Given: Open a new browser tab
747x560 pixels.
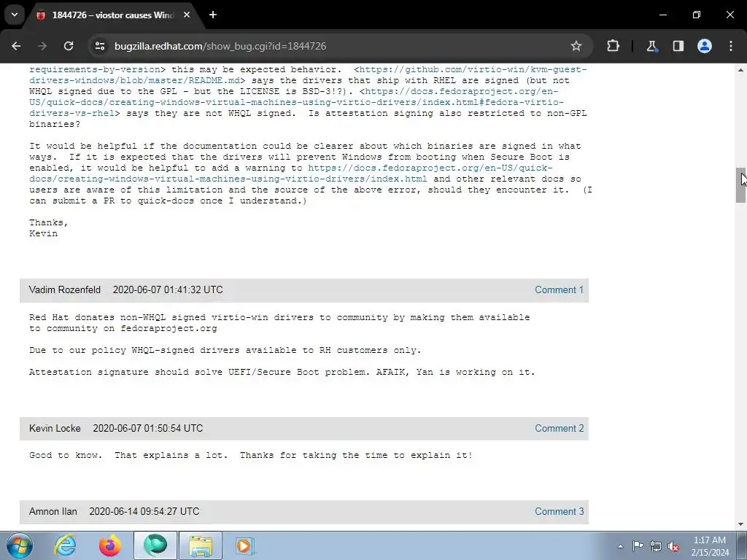Looking at the screenshot, I should click(213, 15).
